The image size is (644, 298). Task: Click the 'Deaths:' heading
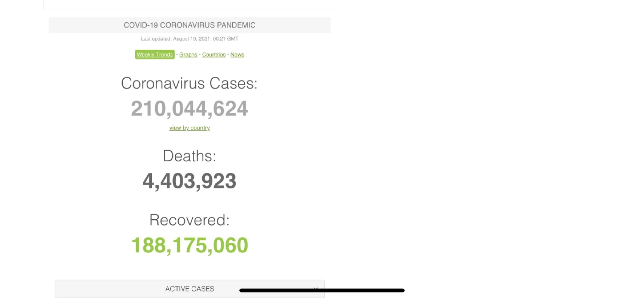pos(189,156)
